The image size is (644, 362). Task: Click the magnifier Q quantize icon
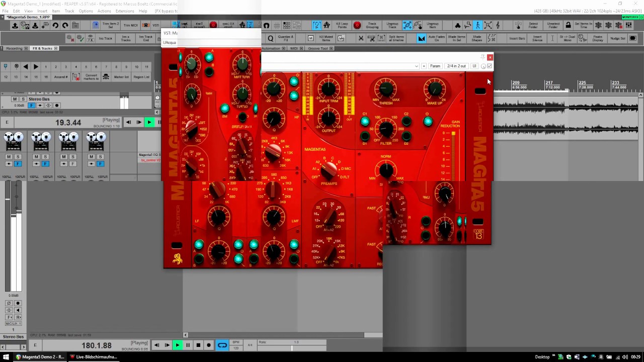point(270,38)
